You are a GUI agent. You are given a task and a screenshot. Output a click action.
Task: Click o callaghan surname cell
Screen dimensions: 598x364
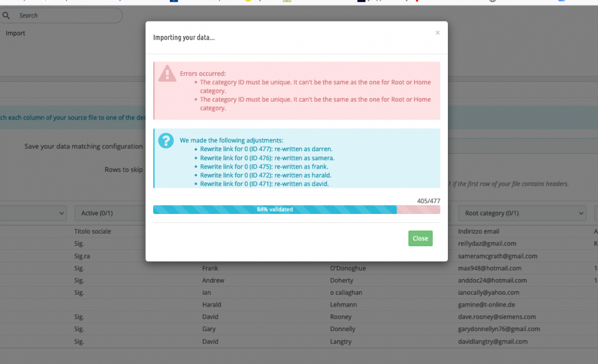pyautogui.click(x=346, y=293)
